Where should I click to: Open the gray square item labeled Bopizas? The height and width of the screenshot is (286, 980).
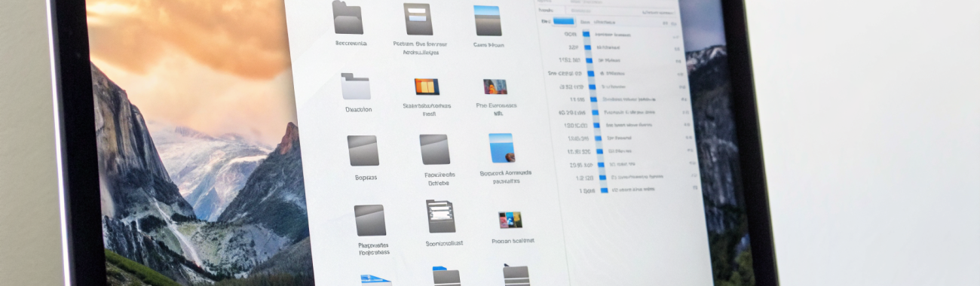[x=363, y=151]
